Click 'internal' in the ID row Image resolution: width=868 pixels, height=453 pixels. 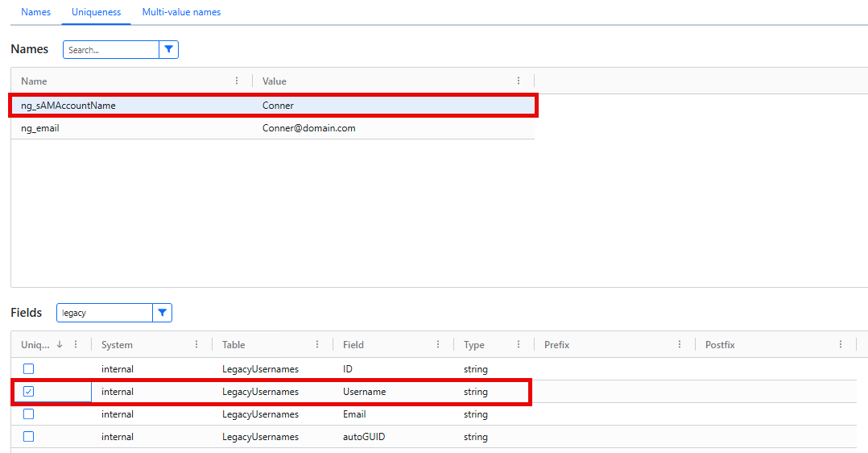coord(118,368)
